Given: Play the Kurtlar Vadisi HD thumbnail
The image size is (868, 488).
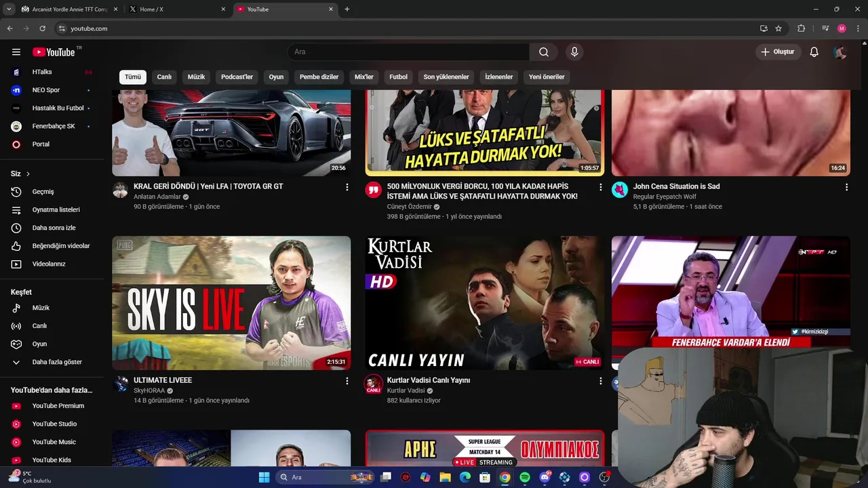Looking at the screenshot, I should 484,303.
